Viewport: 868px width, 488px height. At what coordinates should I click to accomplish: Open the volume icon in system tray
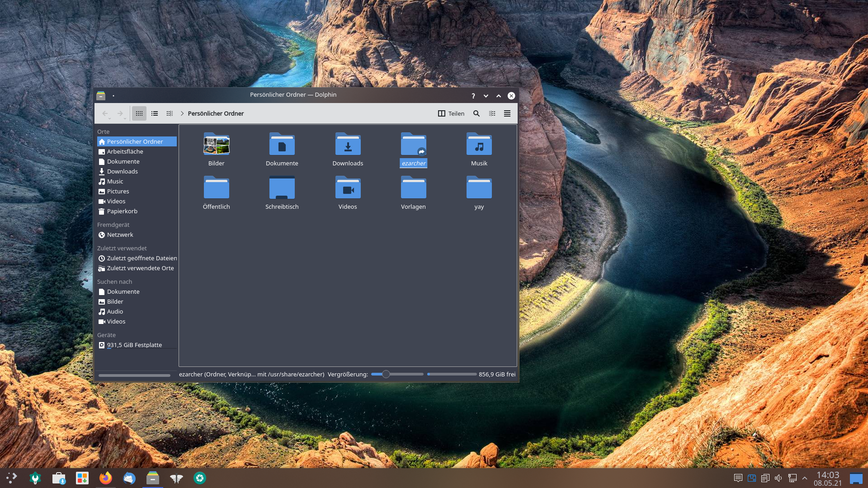click(778, 478)
